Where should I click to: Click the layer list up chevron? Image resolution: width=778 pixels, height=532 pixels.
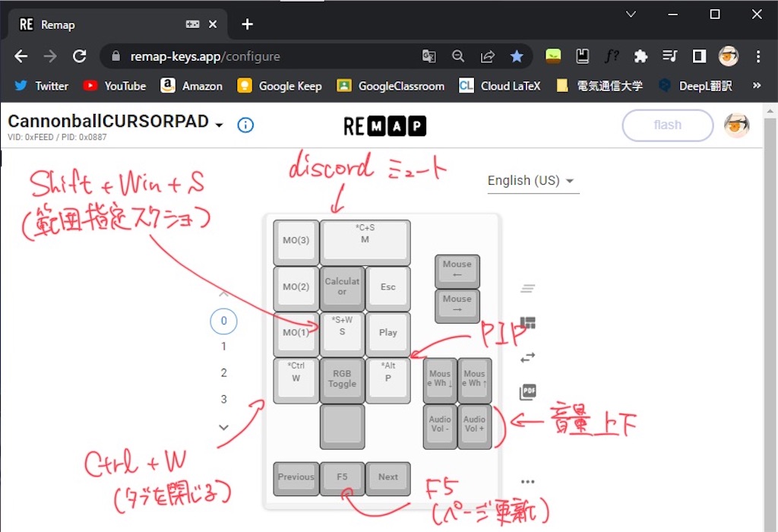click(224, 294)
